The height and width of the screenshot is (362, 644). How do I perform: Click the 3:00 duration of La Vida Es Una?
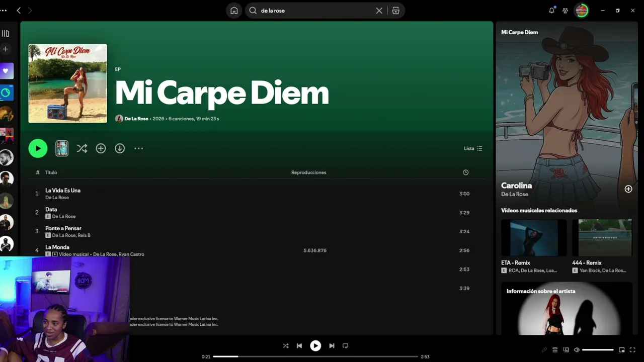click(x=464, y=194)
